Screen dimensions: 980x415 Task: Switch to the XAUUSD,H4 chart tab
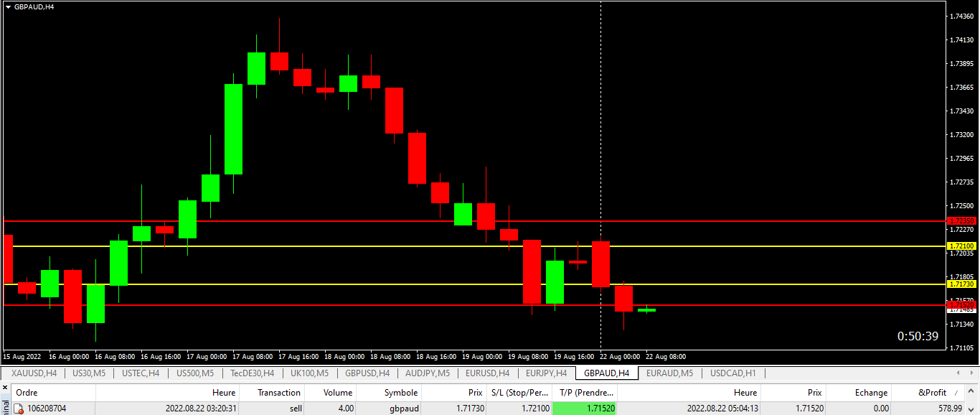34,373
